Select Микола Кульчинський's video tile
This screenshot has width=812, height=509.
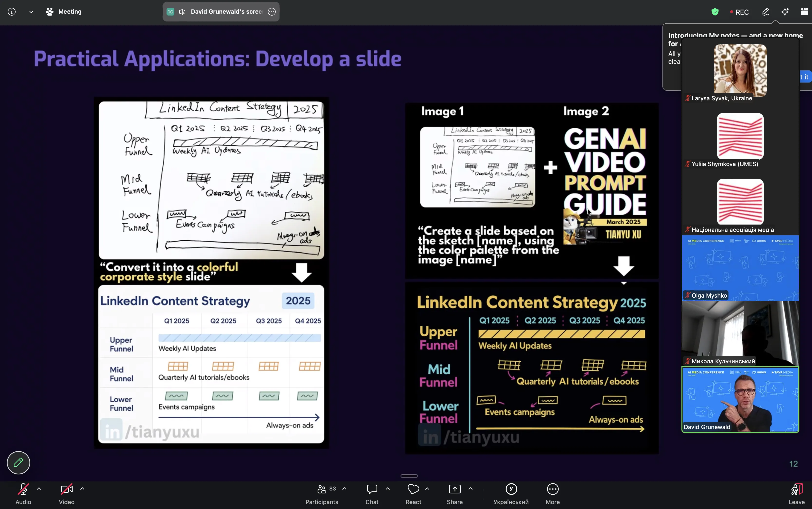pyautogui.click(x=740, y=334)
